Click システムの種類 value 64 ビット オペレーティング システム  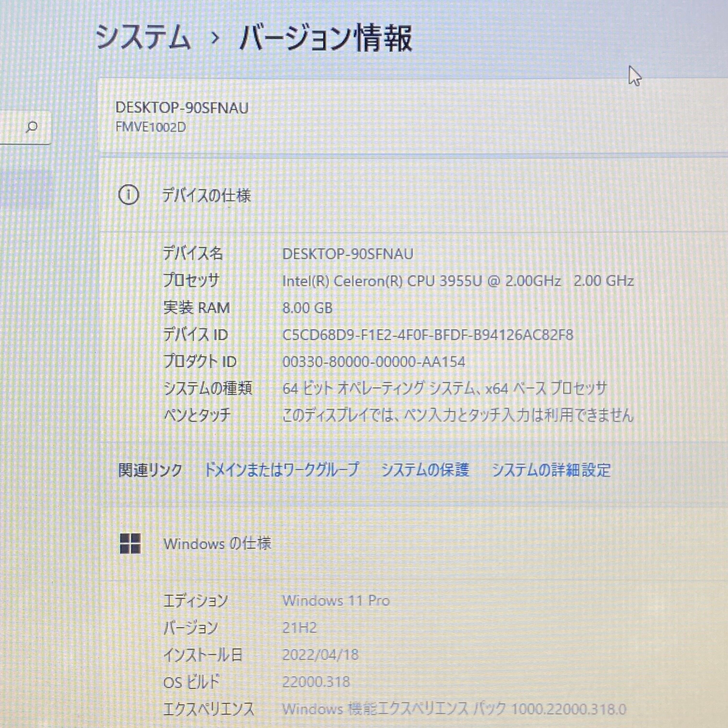(x=445, y=388)
